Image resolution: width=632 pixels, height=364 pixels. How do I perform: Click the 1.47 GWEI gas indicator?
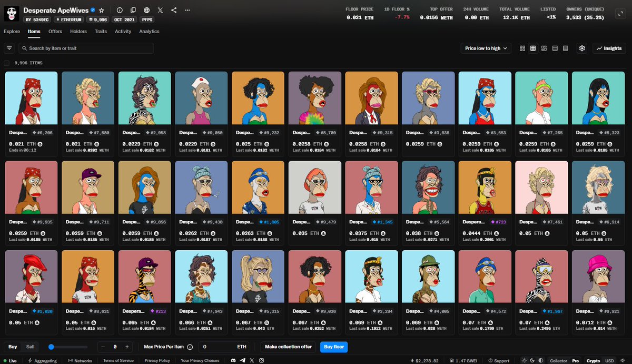(463, 361)
